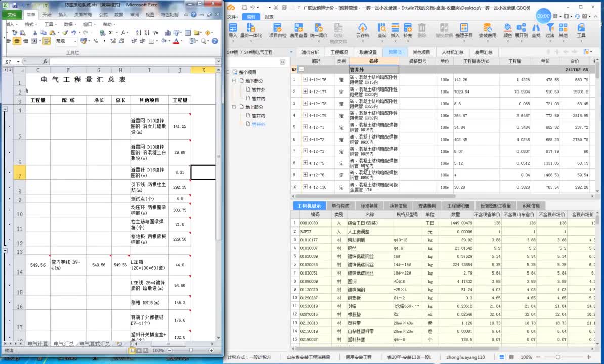604x364 pixels.
Task: Click blue 00:00 recording timer button
Action: (x=543, y=16)
